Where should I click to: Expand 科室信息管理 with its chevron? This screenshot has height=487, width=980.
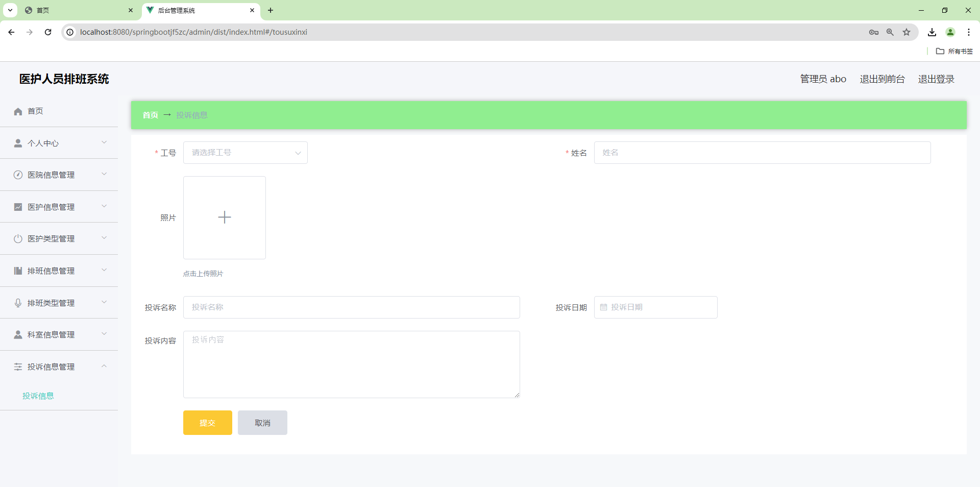[x=104, y=334]
